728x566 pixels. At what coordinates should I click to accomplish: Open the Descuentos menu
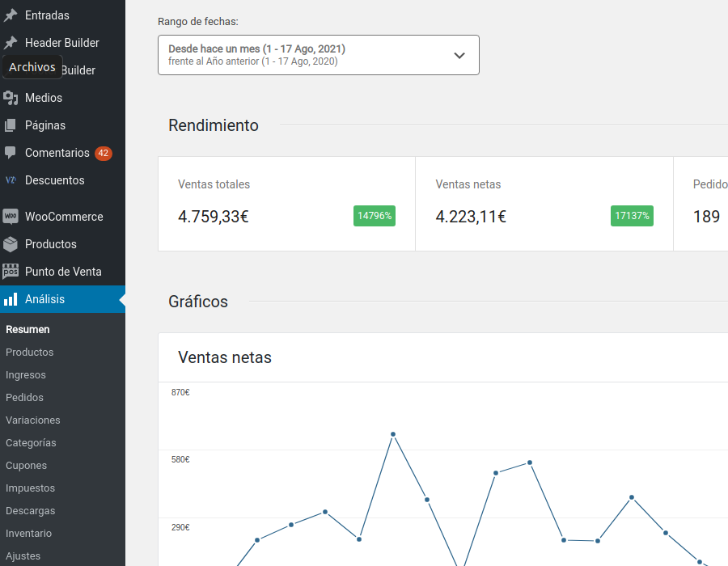pos(62,180)
